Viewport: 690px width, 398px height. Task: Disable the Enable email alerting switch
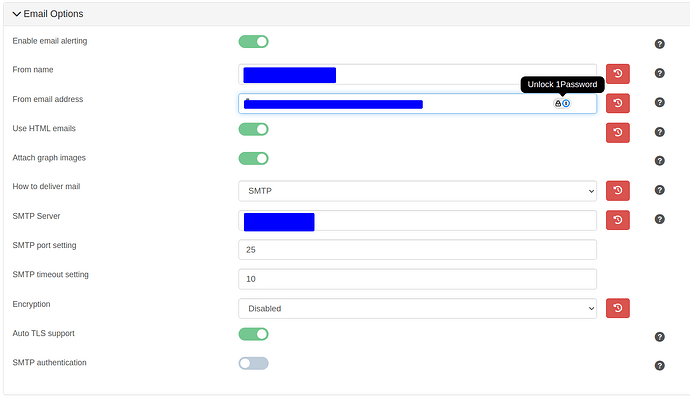pos(253,41)
